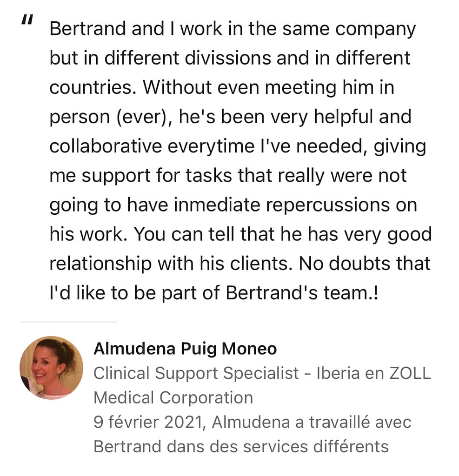Click the first line mentioning same company
This screenshot has height=476, width=459.
233,29
